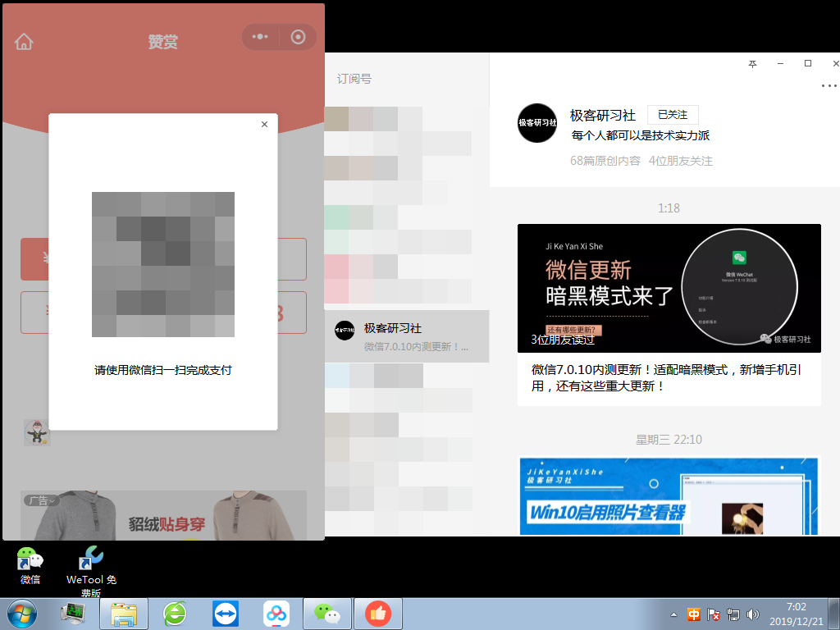840x630 pixels.
Task: Open the mini program three-dot menu
Action: (x=260, y=37)
